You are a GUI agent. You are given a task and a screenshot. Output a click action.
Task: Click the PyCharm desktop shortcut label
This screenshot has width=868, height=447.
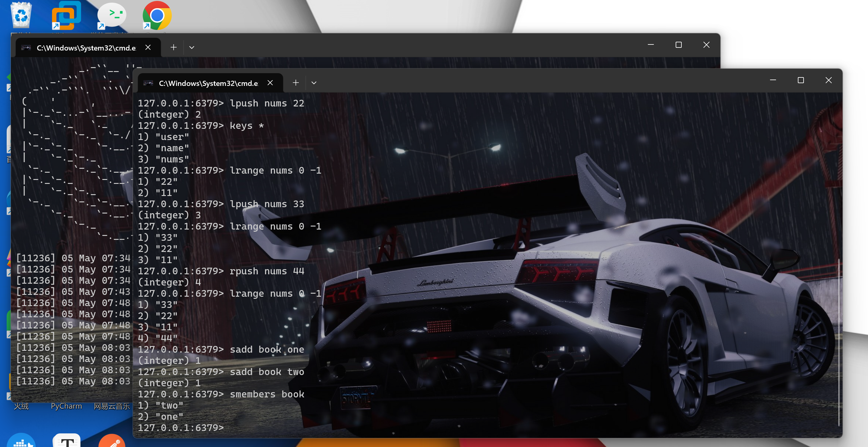point(66,406)
